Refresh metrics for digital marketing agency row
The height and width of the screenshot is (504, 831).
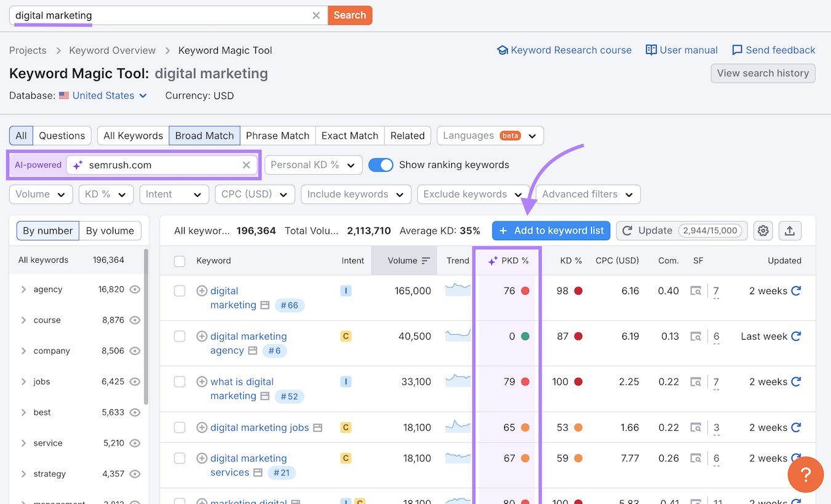pos(796,336)
